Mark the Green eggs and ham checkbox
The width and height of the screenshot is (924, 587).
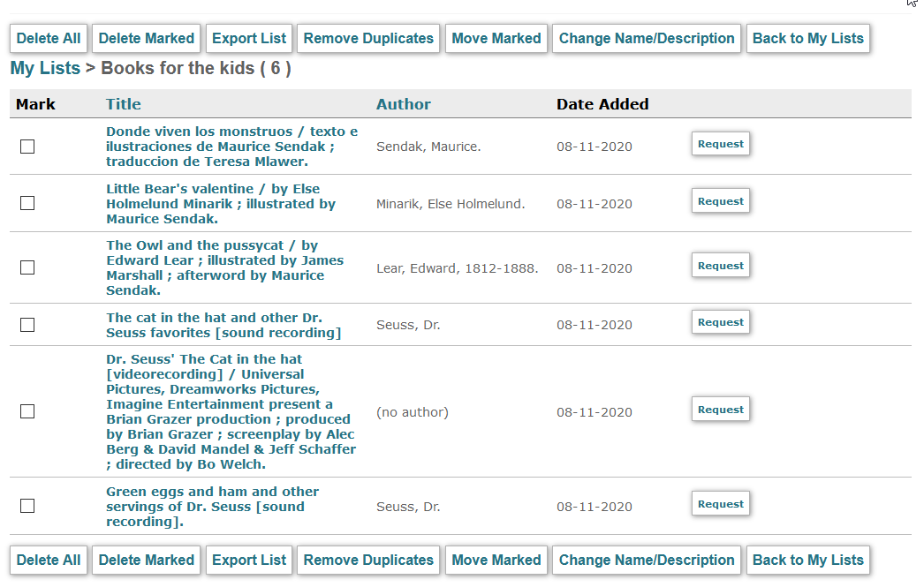27,506
